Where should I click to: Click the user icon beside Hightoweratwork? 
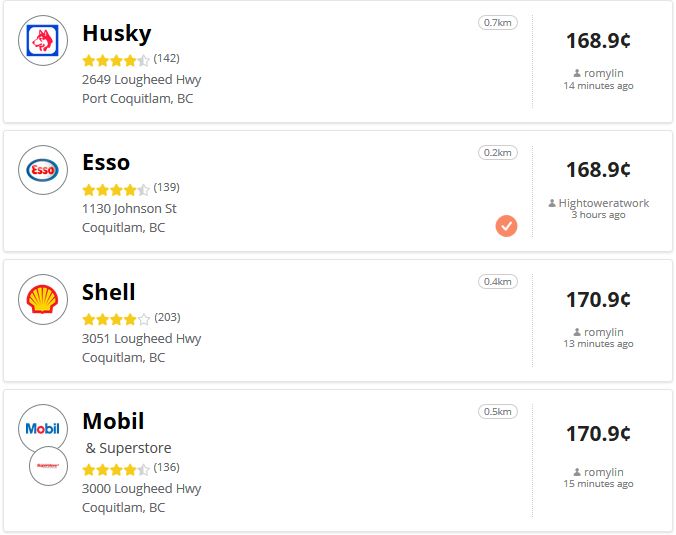coord(552,203)
